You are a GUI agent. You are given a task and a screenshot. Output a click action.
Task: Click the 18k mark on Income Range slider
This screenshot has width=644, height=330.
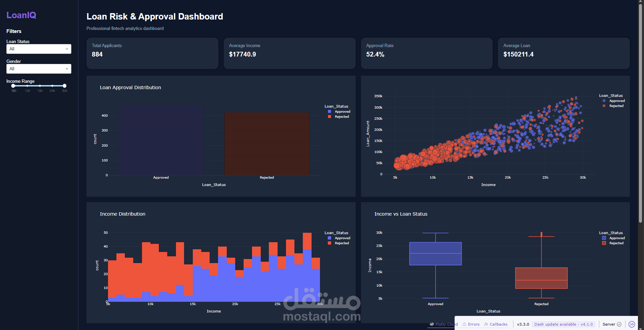40,91
